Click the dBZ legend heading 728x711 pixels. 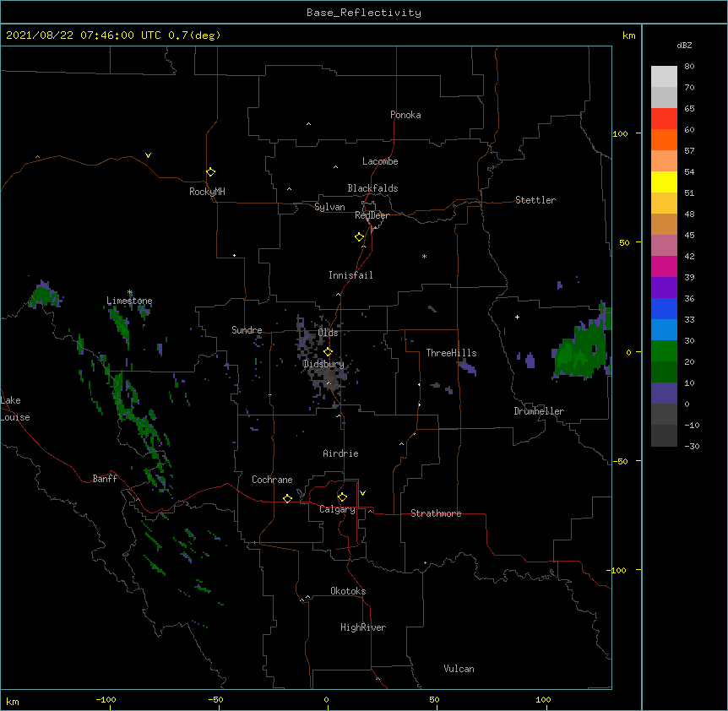click(x=684, y=45)
